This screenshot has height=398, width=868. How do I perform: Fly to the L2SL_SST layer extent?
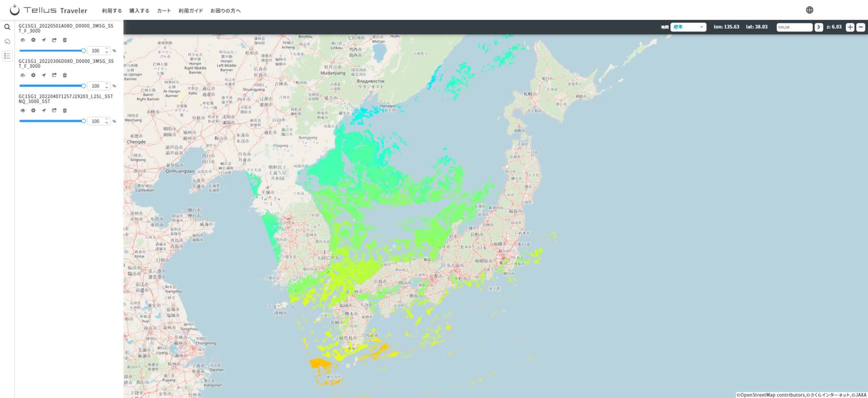[x=44, y=111]
